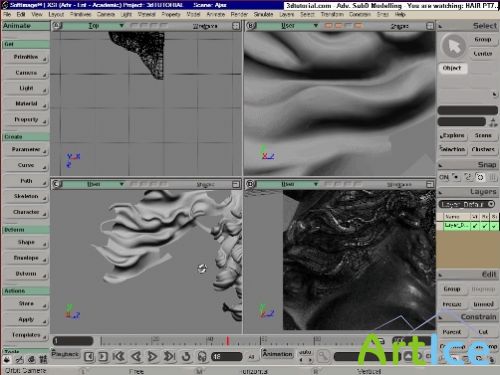The width and height of the screenshot is (500, 375).
Task: Click the Animation menu button
Action: coord(277,354)
